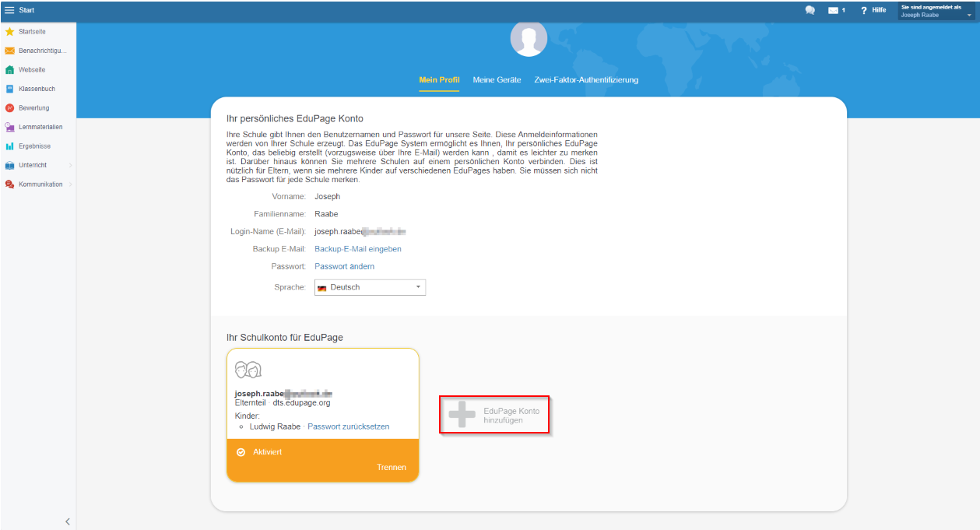This screenshot has height=530, width=980.
Task: Open the Sprache dropdown showing Deutsch
Action: 370,287
